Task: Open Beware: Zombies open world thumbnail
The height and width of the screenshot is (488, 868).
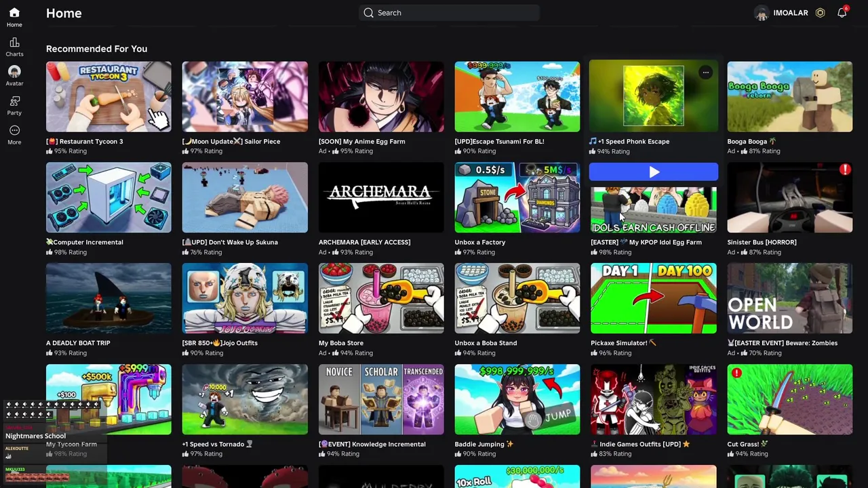Action: (790, 298)
